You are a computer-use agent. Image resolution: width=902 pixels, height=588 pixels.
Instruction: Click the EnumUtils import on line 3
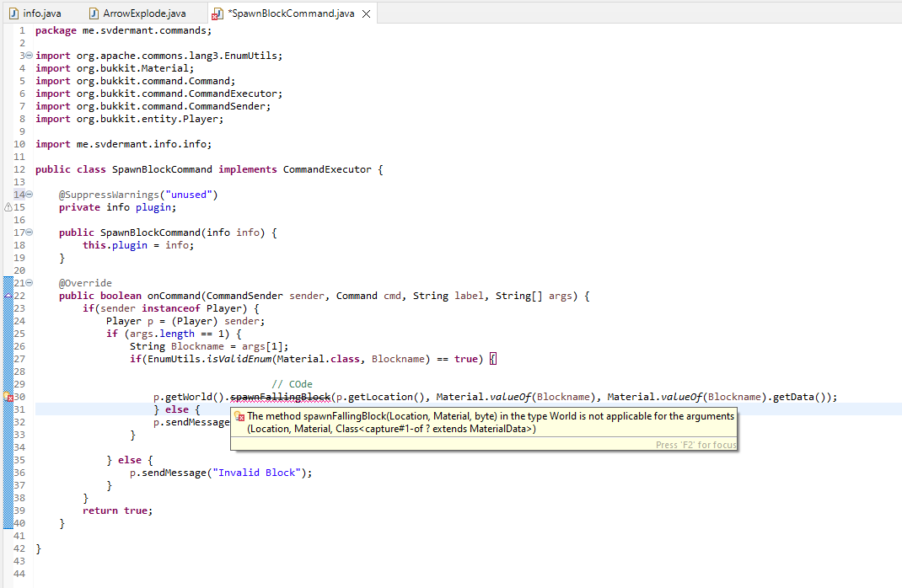point(158,56)
